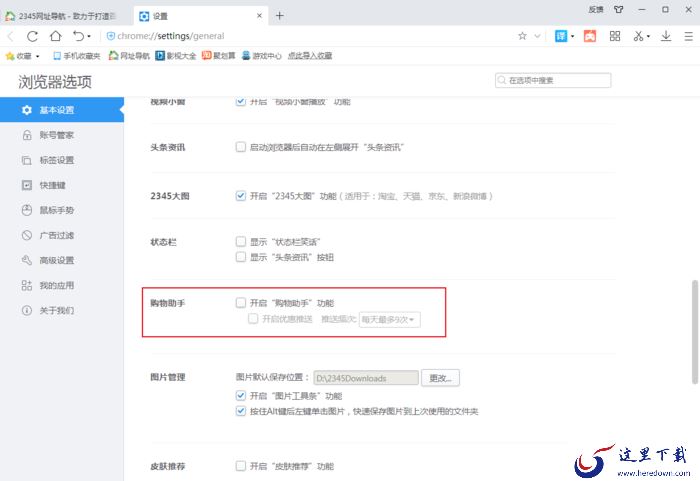The width and height of the screenshot is (700, 481).
Task: Open the browser main menu icon
Action: (688, 36)
